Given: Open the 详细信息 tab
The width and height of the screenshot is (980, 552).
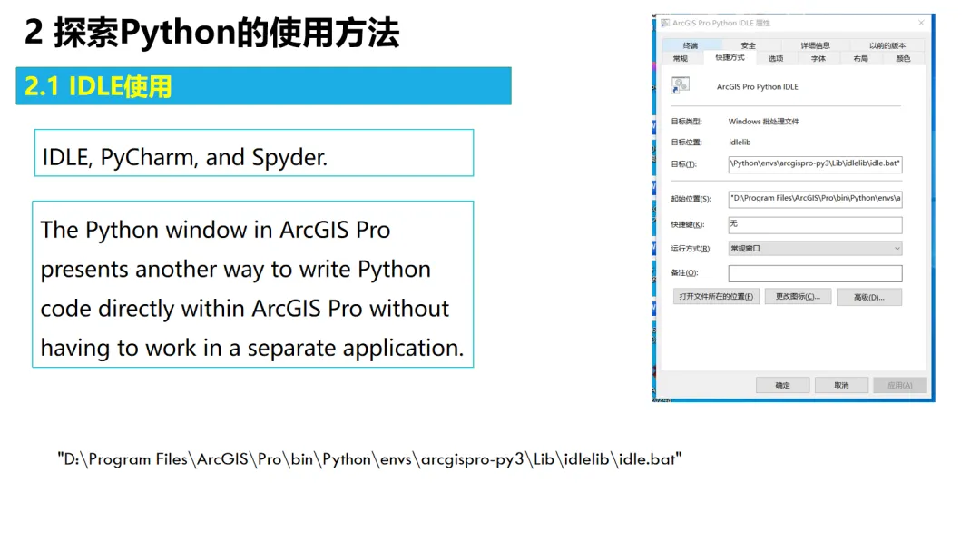Looking at the screenshot, I should click(815, 45).
